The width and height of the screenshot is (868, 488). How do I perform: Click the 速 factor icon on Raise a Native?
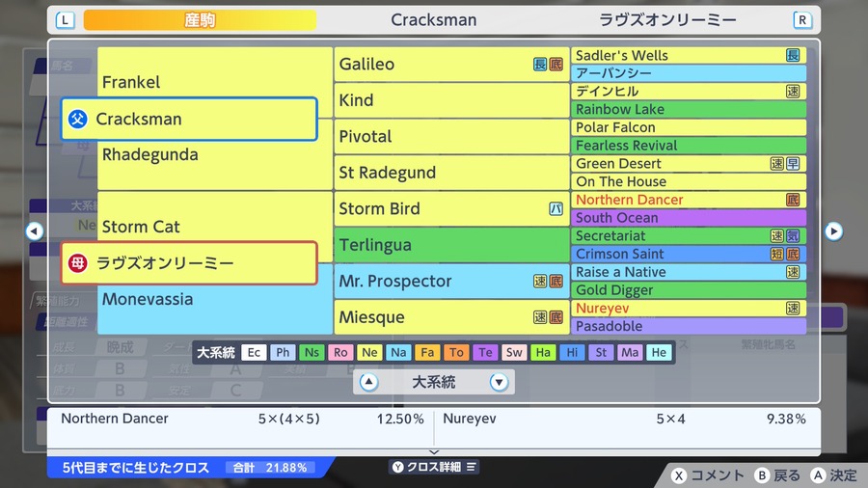tap(793, 272)
